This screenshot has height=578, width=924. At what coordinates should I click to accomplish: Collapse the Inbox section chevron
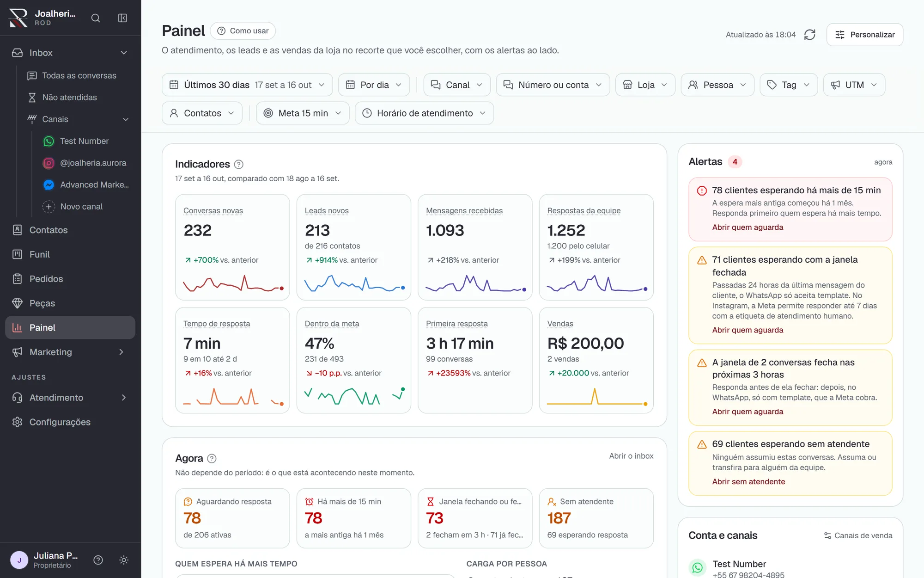(124, 53)
